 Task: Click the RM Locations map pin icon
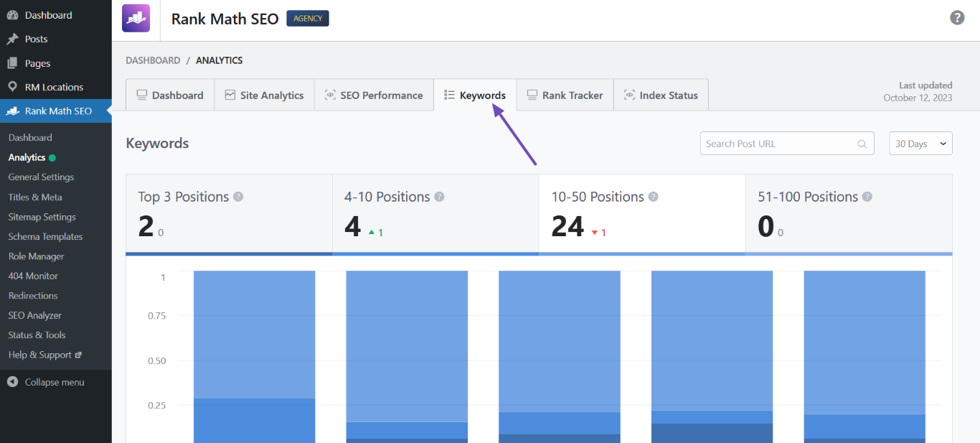(12, 87)
